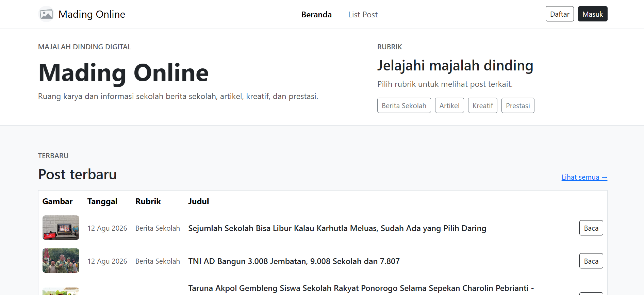Click the Masuk button
This screenshot has height=295, width=644.
click(x=593, y=14)
